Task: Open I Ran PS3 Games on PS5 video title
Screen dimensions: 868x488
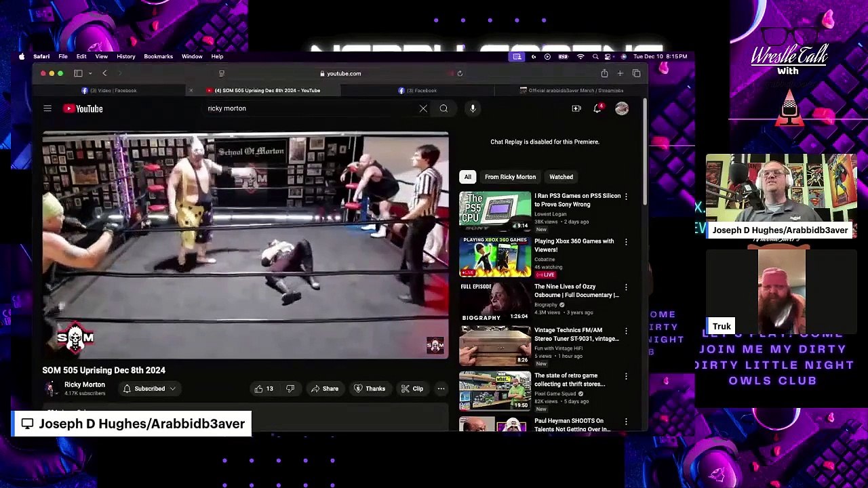Action: coord(577,200)
